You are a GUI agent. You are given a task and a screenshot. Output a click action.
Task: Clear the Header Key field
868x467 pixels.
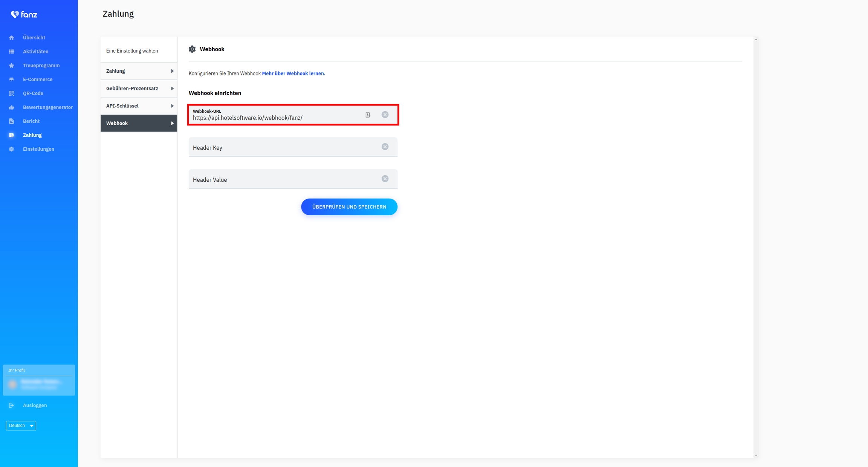pyautogui.click(x=385, y=147)
